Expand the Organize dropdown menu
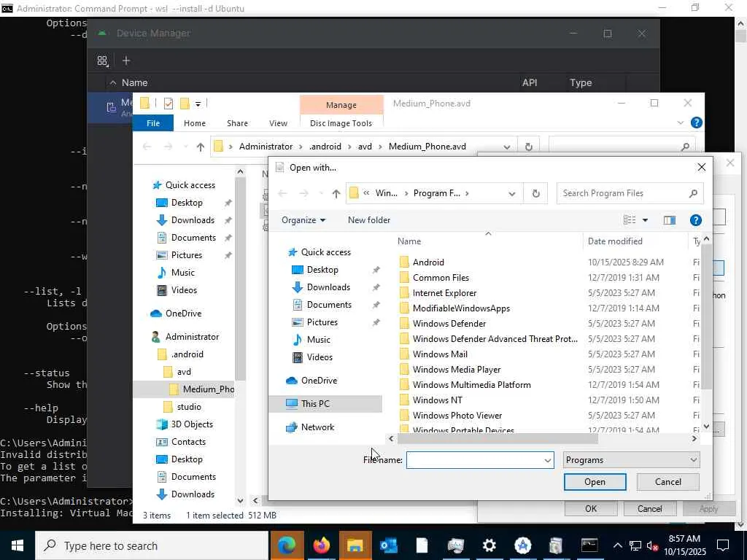 [303, 220]
